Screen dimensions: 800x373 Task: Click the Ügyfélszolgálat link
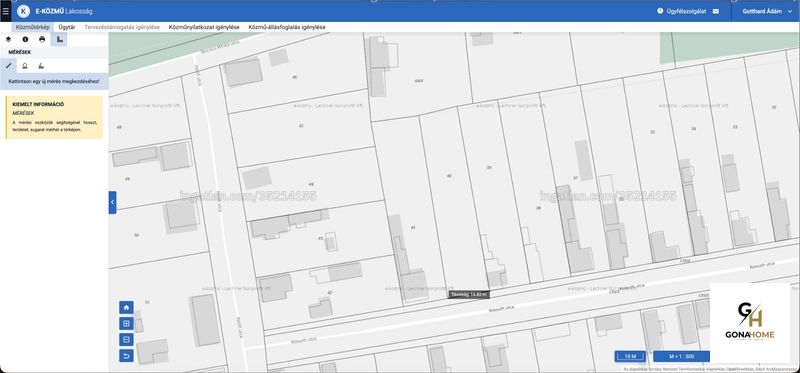[x=686, y=11]
